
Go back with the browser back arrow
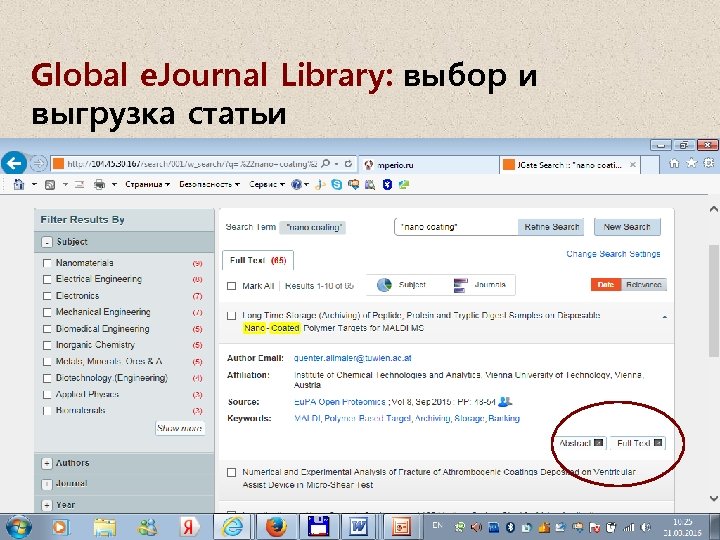[x=14, y=163]
